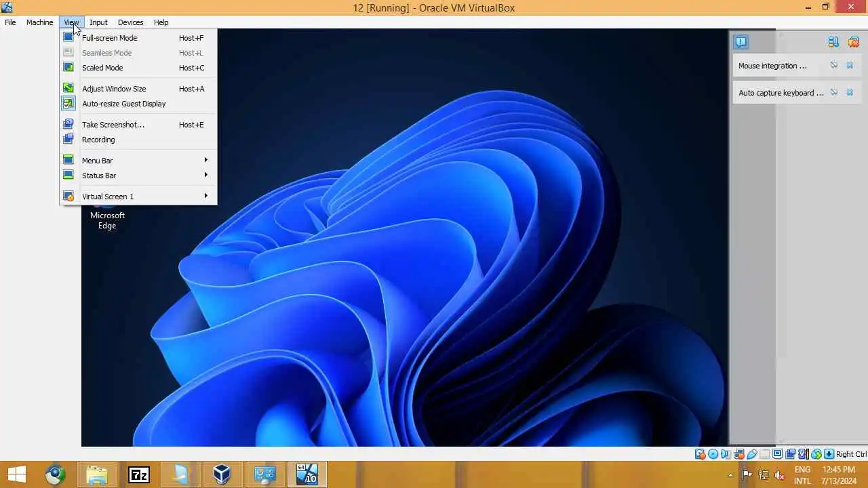Click the keep finished progresses icon
Screen dimensions: 868x488
tap(833, 42)
